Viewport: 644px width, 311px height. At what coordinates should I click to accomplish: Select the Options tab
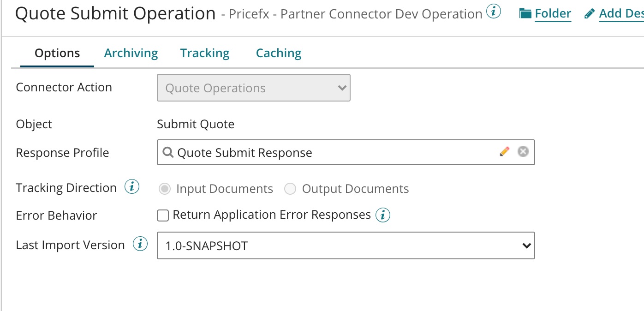point(57,54)
